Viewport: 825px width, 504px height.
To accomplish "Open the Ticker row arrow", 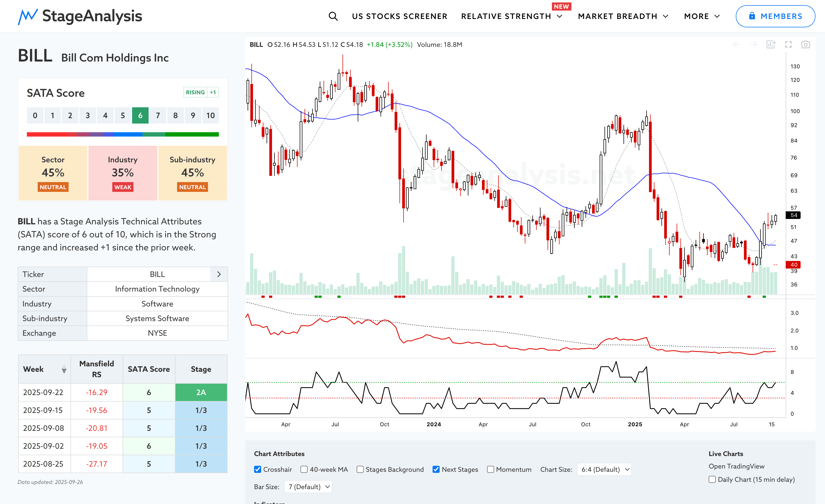I will [219, 274].
